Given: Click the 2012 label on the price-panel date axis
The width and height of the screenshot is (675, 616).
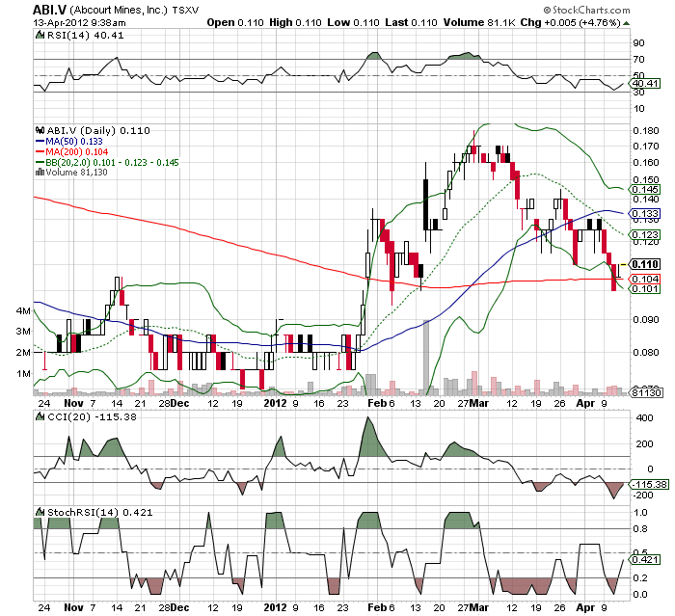Looking at the screenshot, I should [275, 403].
